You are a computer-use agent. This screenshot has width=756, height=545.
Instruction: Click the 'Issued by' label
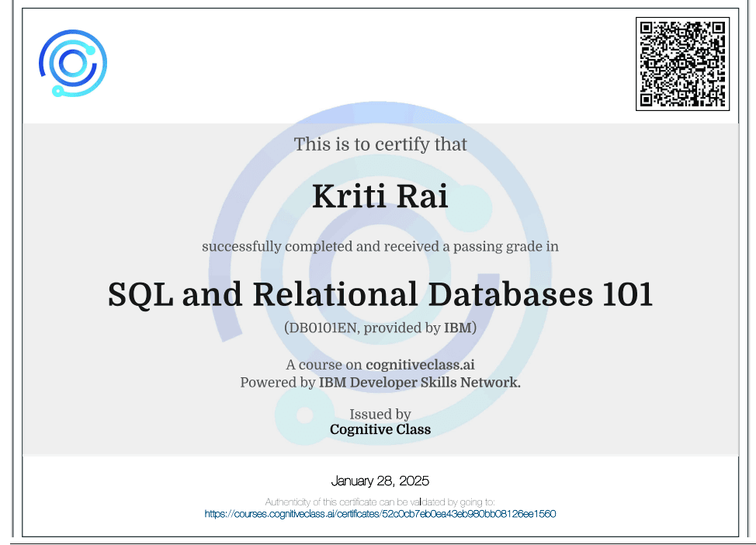pos(380,414)
